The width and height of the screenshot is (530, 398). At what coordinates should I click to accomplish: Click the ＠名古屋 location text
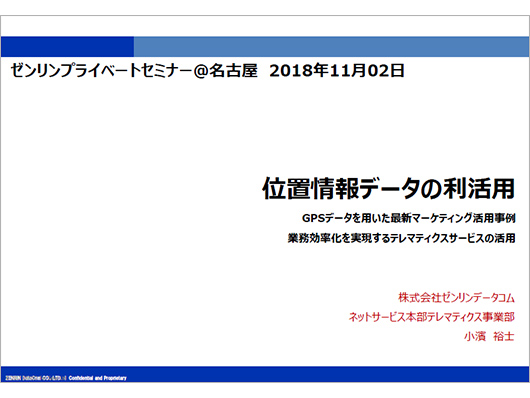[225, 71]
